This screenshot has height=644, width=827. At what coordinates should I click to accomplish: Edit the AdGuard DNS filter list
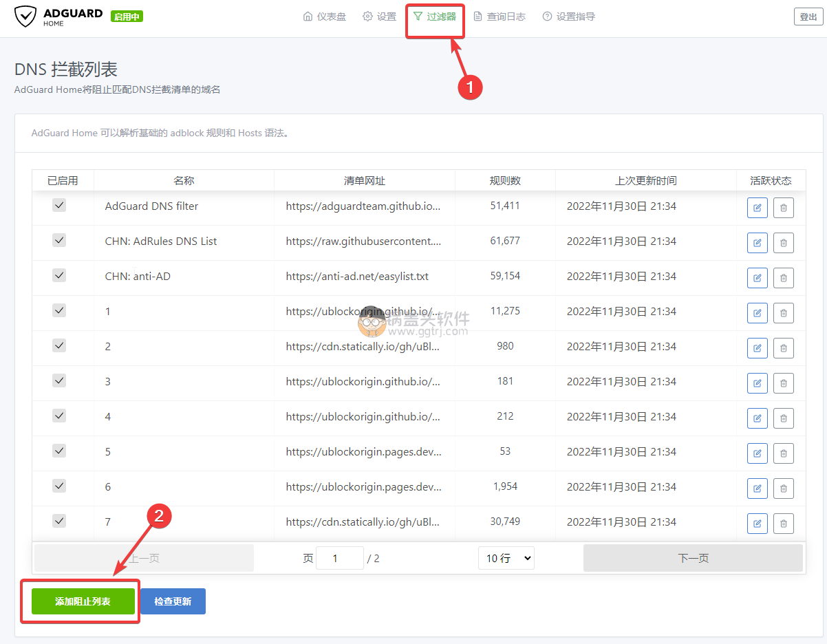(x=758, y=208)
